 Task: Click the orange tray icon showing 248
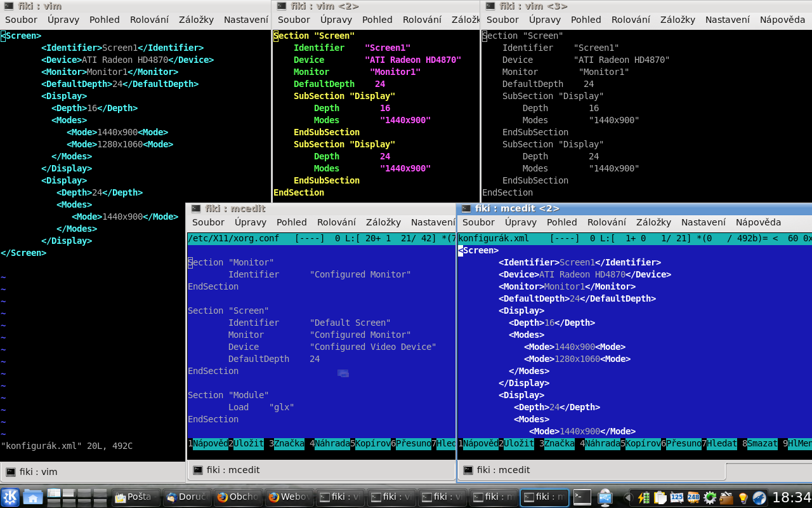[693, 497]
